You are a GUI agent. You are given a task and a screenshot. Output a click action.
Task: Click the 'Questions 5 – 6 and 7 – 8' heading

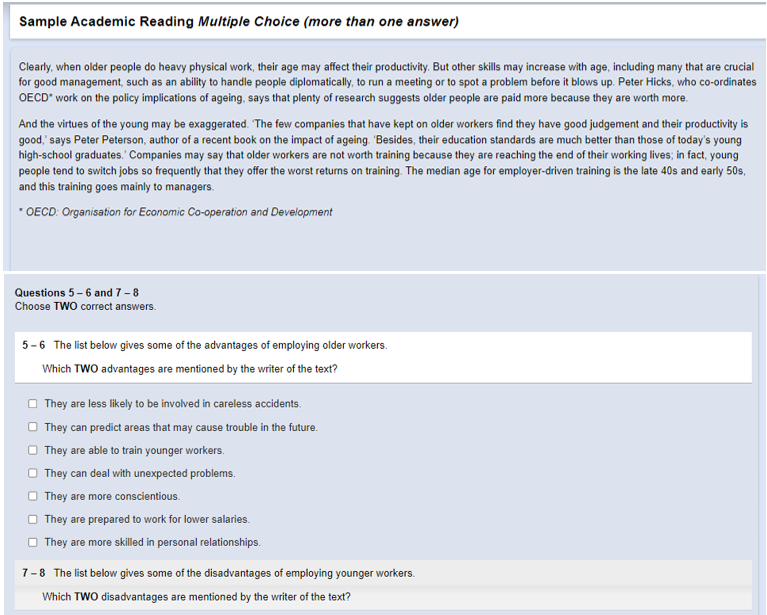pyautogui.click(x=77, y=293)
